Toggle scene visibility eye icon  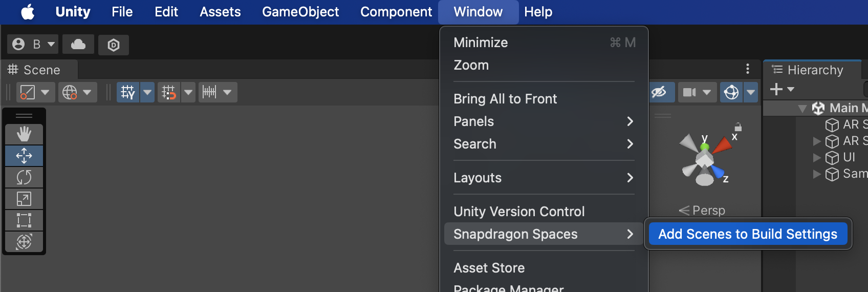click(659, 92)
